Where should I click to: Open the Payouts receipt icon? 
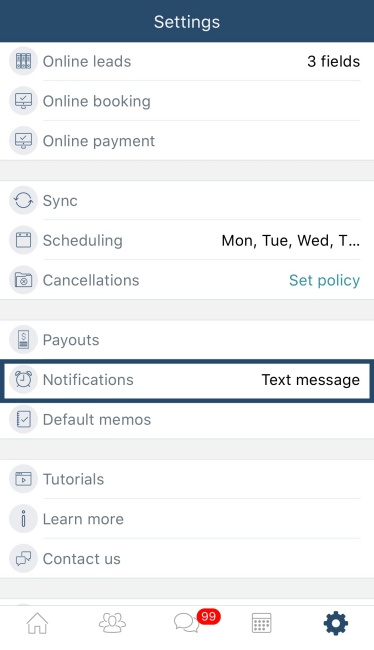point(23,340)
